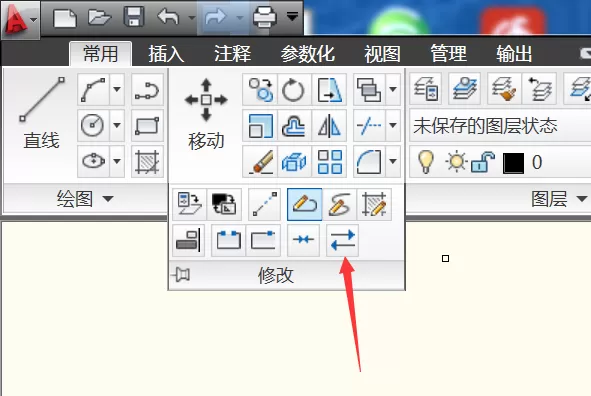Select the Hatch tool in draw panel
Image resolution: width=591 pixels, height=396 pixels.
pos(147,162)
